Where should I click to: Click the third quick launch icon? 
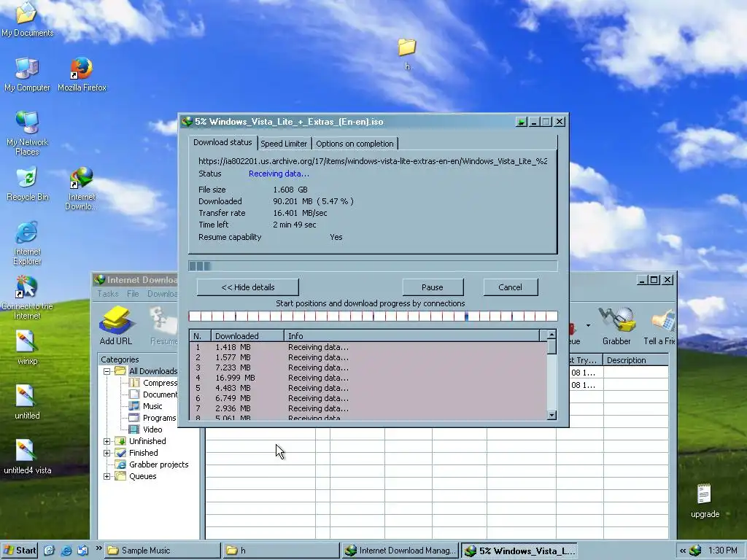pos(83,551)
